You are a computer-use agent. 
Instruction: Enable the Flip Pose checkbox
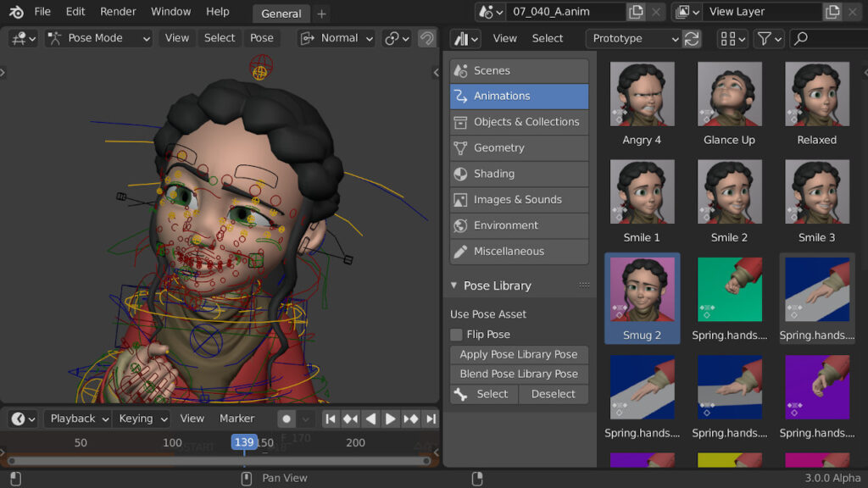pyautogui.click(x=457, y=334)
